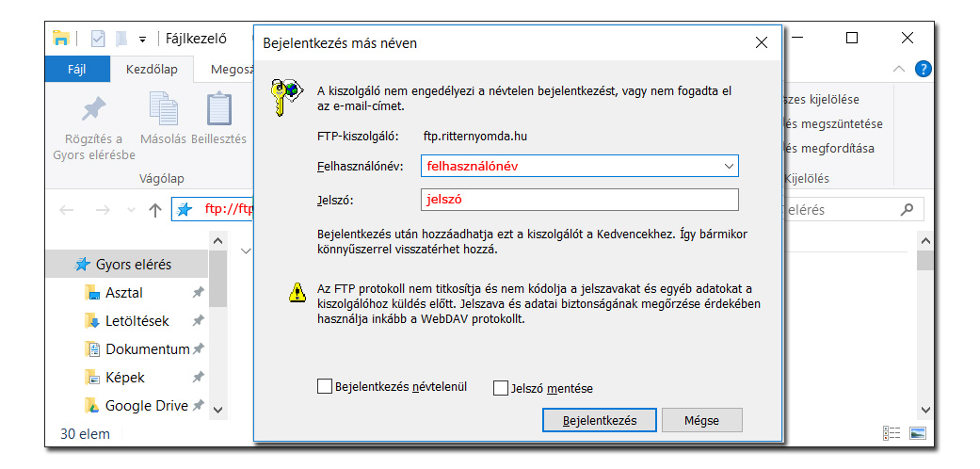
Task: Select Gyors elérés in navigation pane
Action: click(126, 265)
